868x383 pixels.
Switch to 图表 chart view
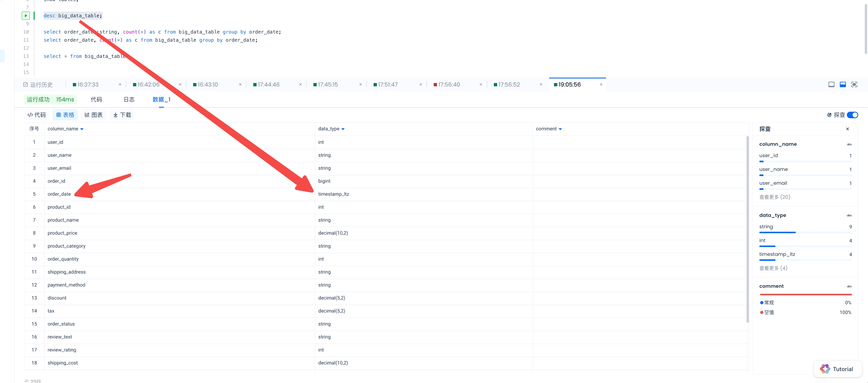click(x=93, y=115)
